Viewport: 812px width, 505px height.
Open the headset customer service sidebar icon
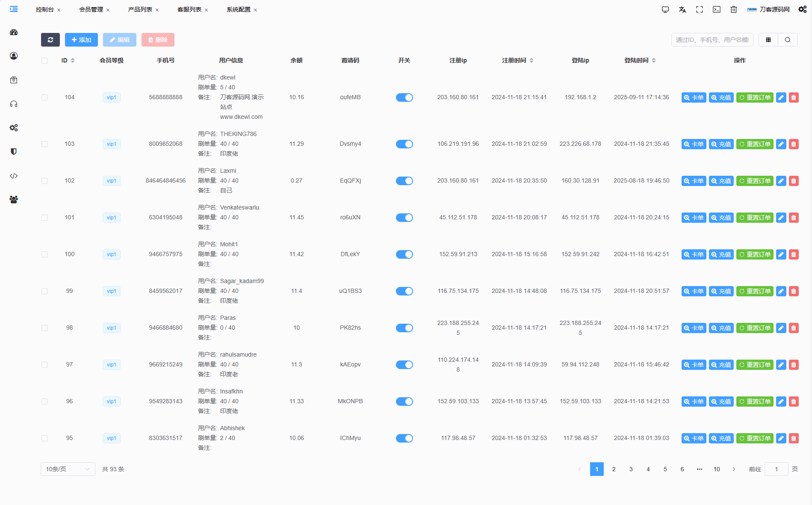pyautogui.click(x=14, y=104)
